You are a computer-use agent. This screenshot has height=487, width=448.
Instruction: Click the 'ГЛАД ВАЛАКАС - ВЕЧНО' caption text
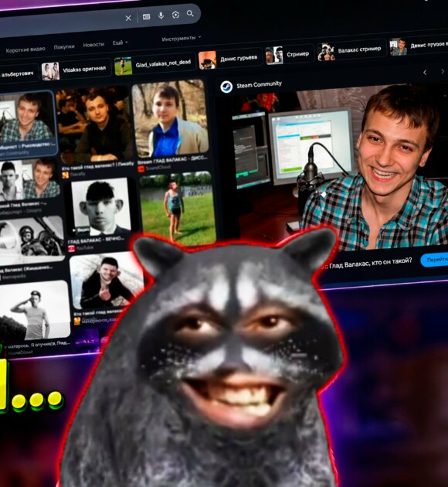tap(96, 240)
